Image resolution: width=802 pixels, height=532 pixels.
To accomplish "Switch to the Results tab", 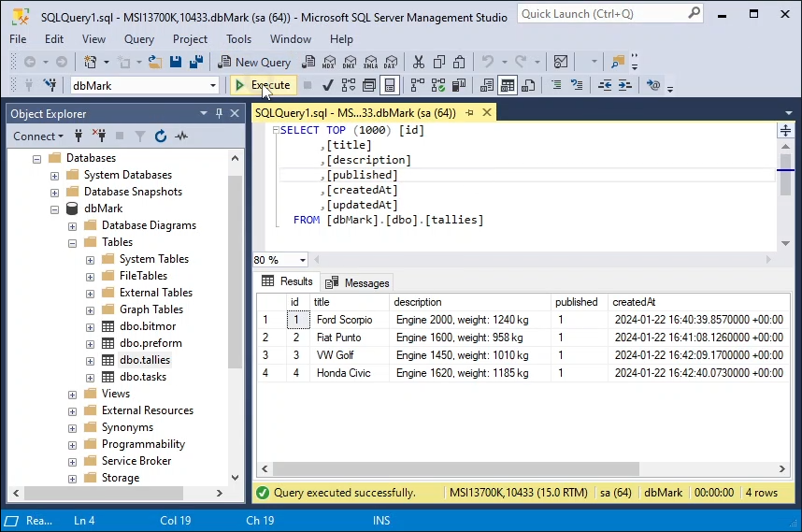I will point(288,281).
